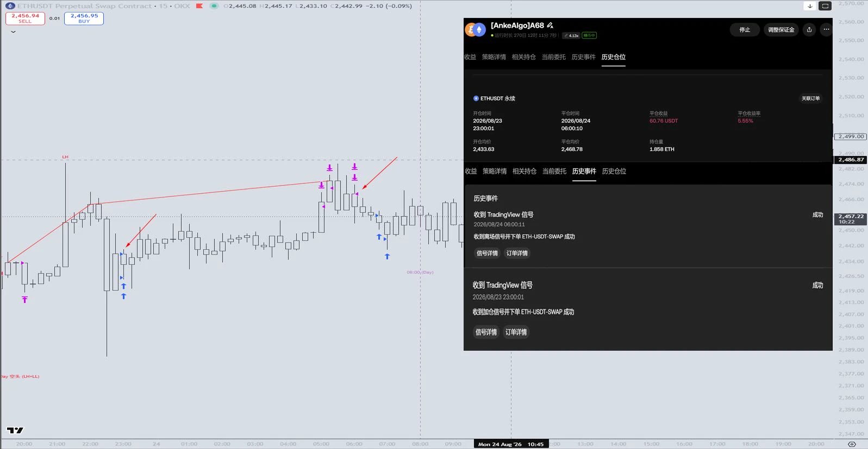The image size is (868, 449).
Task: Click the 2,499.00 price label on scale
Action: point(851,137)
